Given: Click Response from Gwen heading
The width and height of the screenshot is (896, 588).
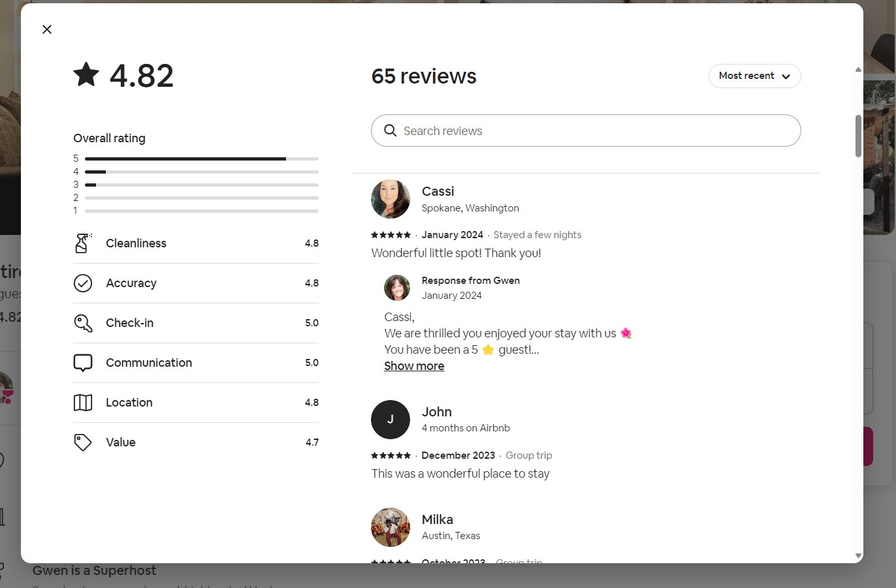Looking at the screenshot, I should pos(471,281).
